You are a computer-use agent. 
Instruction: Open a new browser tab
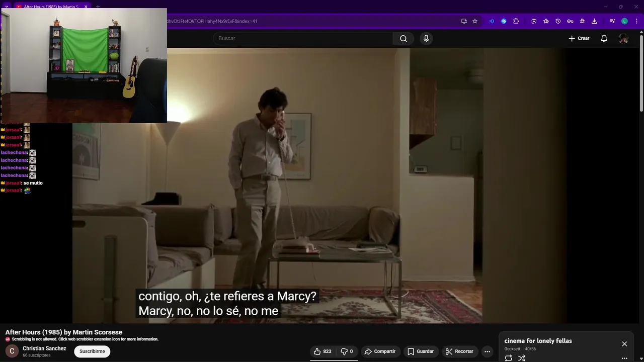pyautogui.click(x=98, y=7)
